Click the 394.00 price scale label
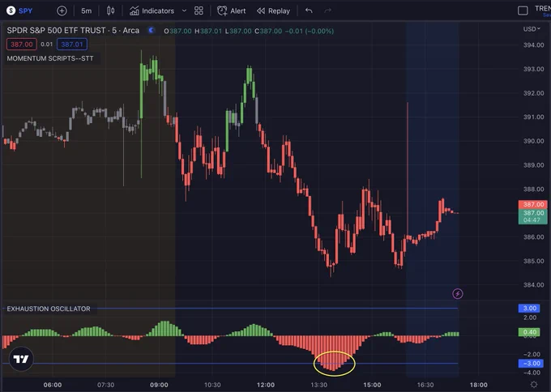Image resolution: width=551 pixels, height=392 pixels. (533, 45)
